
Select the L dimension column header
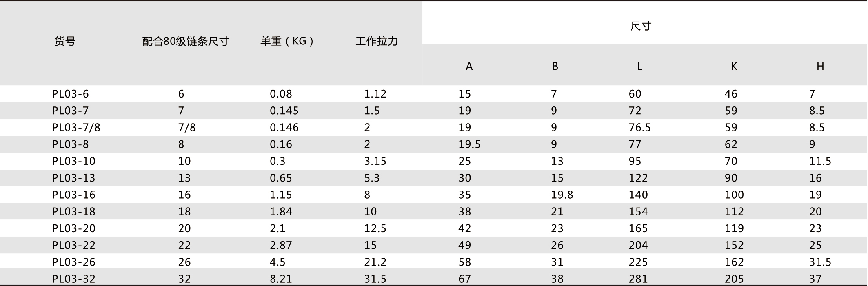pyautogui.click(x=639, y=66)
